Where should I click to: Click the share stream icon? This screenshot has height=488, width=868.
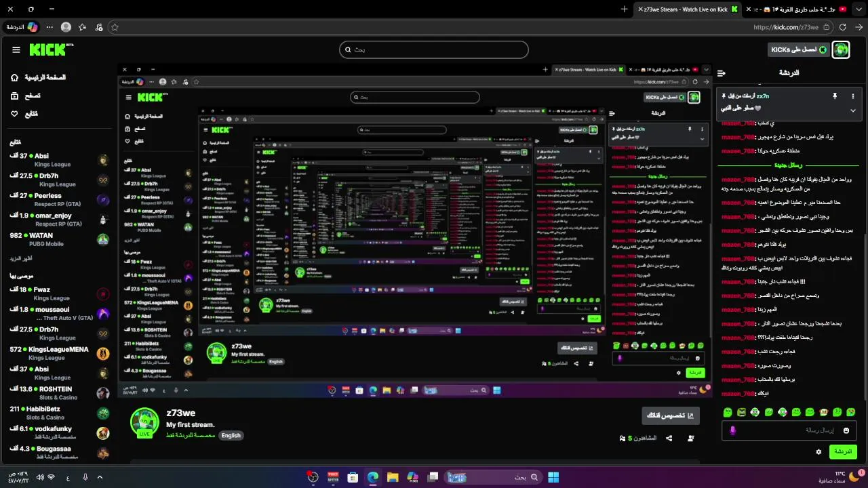pyautogui.click(x=669, y=439)
